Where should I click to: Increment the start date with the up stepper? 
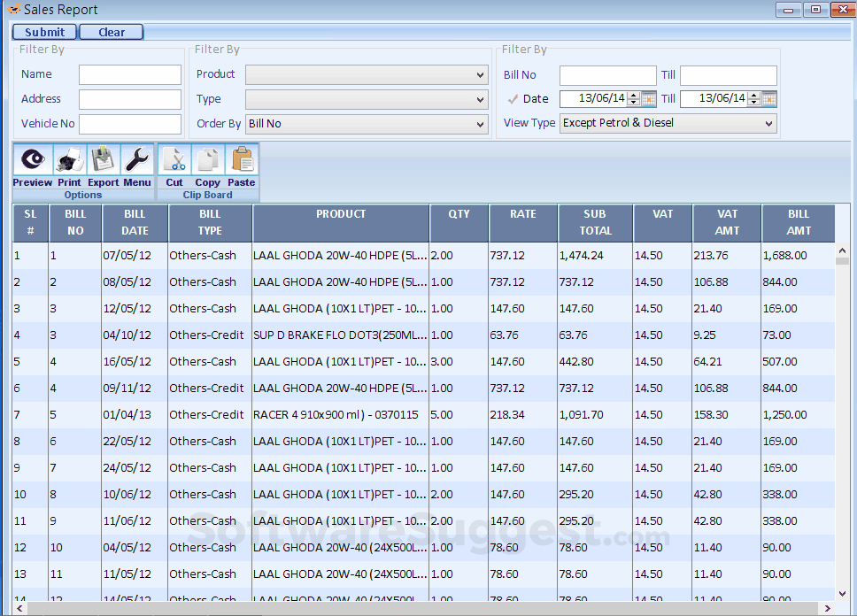(635, 94)
